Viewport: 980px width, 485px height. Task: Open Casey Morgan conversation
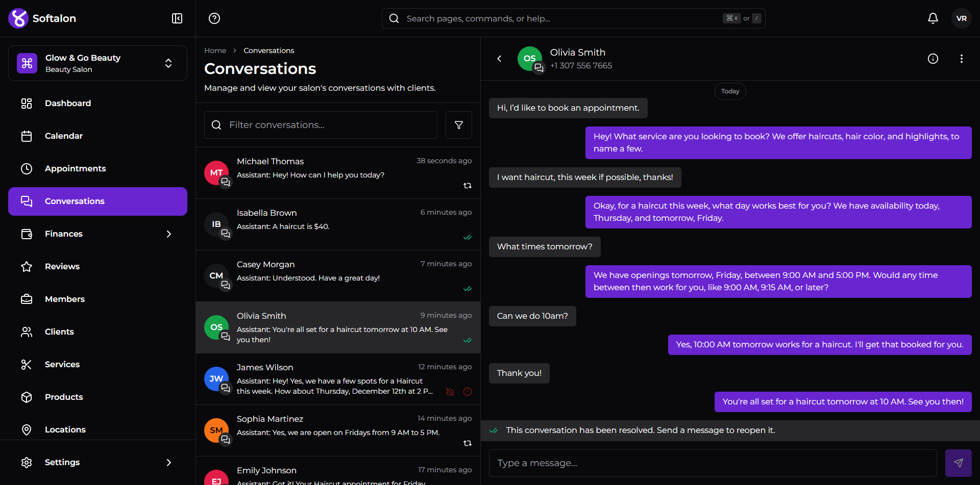338,276
